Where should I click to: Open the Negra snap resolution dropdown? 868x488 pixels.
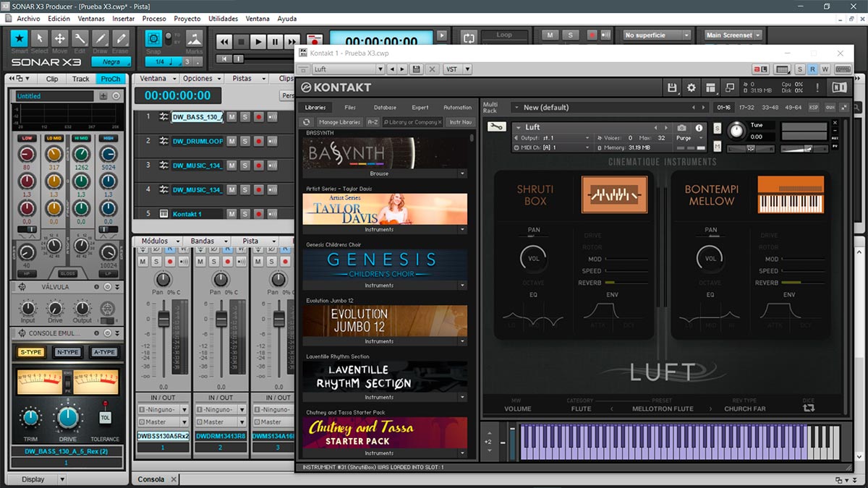111,62
